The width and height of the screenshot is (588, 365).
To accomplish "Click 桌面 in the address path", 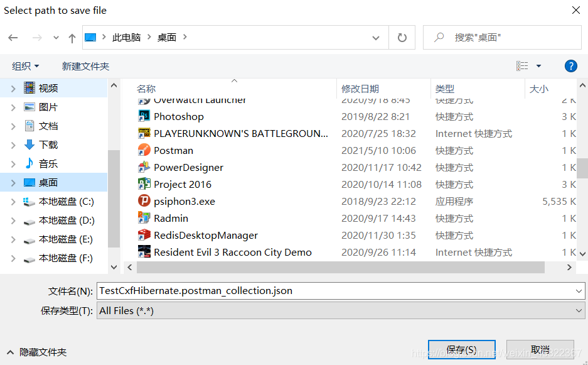I will click(x=167, y=37).
